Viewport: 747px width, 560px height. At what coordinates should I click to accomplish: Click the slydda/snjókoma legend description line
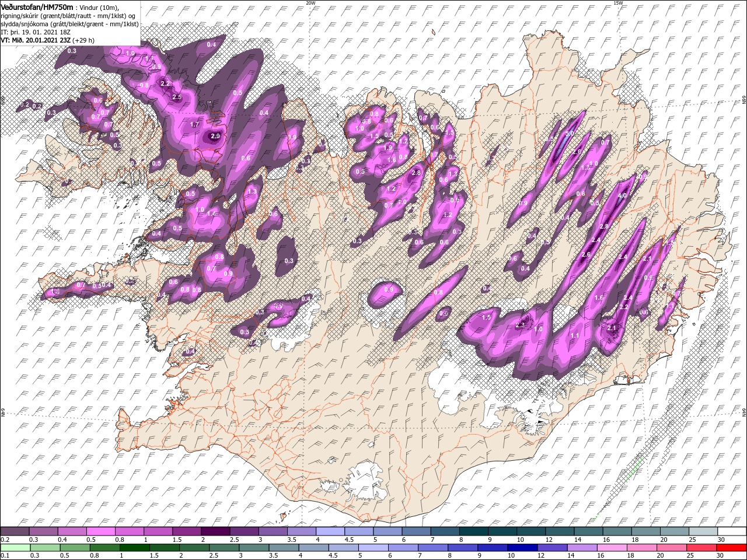tap(70, 24)
